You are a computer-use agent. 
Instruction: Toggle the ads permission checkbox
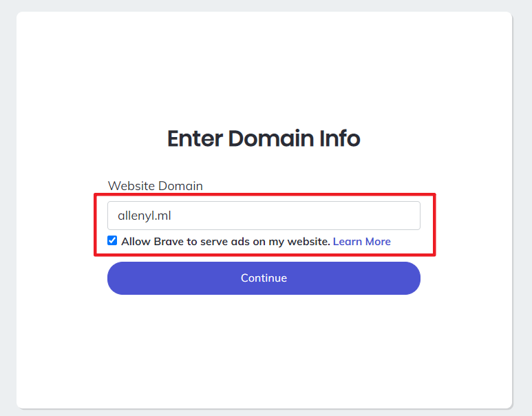coord(112,240)
